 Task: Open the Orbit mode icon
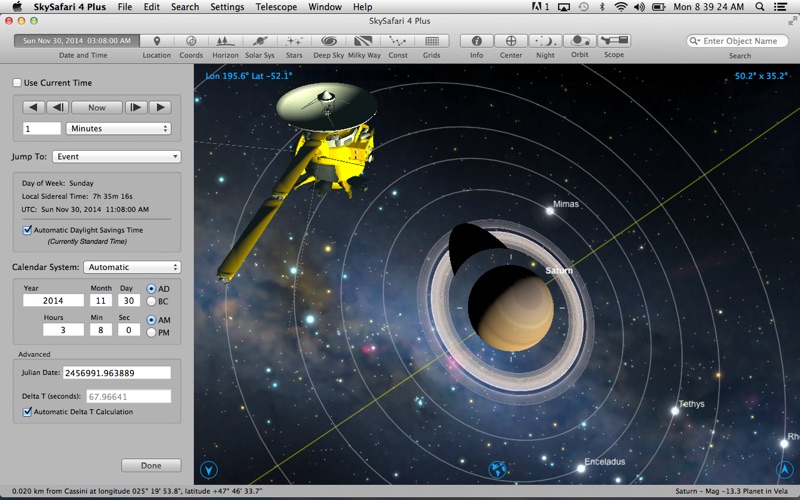pyautogui.click(x=579, y=41)
